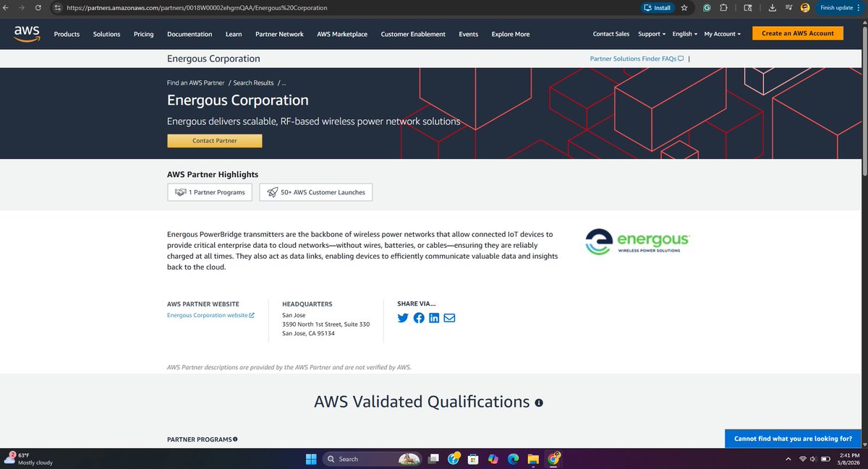Open the Products menu

67,34
